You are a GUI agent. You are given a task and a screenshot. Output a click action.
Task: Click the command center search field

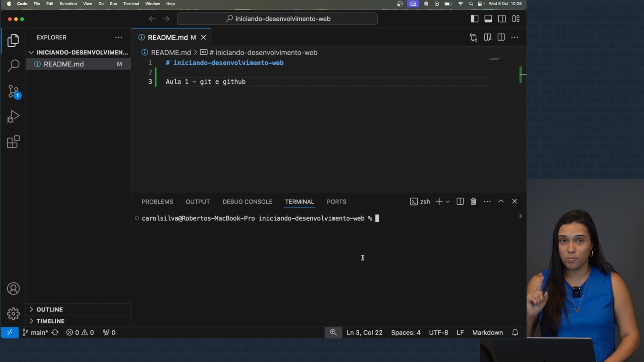[x=277, y=19]
